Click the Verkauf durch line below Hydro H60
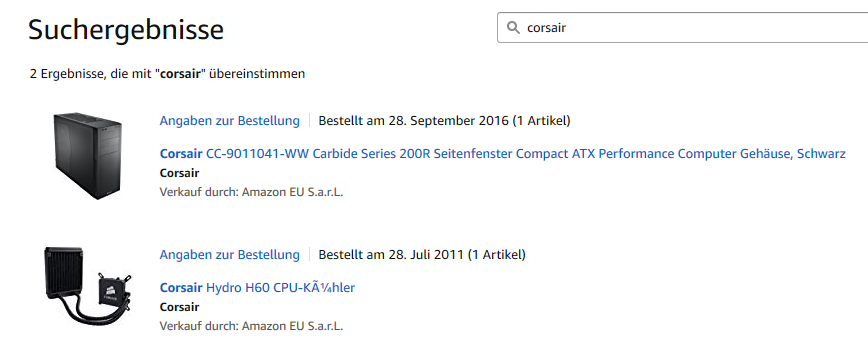 [x=251, y=326]
